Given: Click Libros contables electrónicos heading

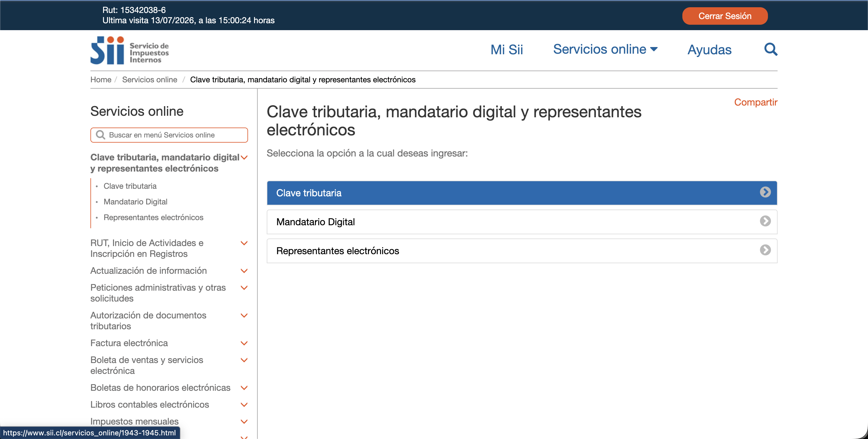Looking at the screenshot, I should (x=149, y=405).
